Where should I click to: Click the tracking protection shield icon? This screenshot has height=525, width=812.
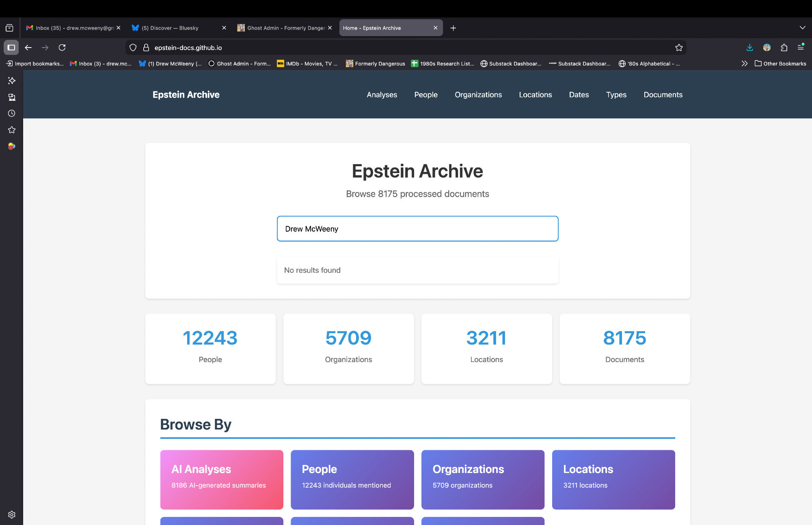click(x=133, y=48)
